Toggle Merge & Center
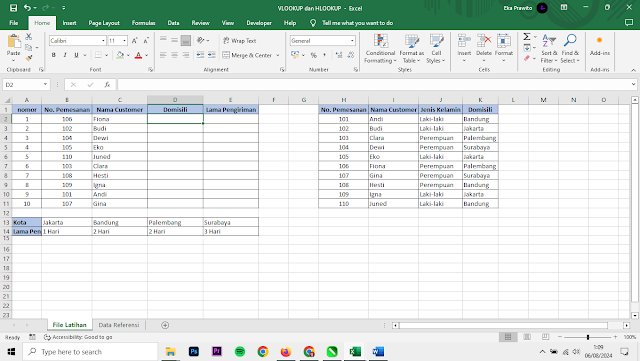Image resolution: width=640 pixels, height=361 pixels. coord(247,55)
